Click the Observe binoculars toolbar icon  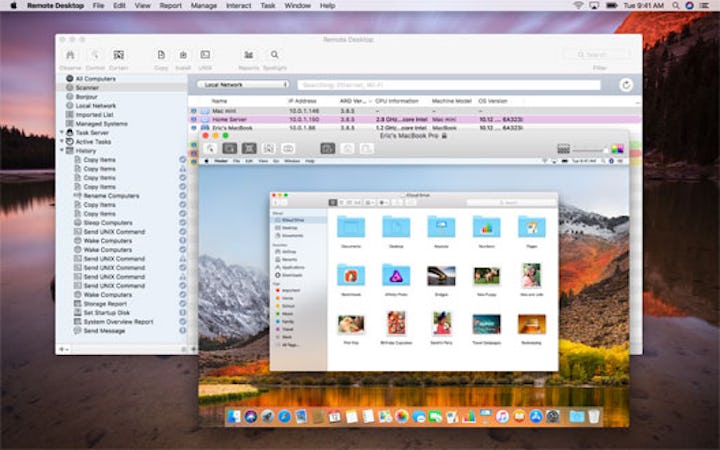click(70, 55)
